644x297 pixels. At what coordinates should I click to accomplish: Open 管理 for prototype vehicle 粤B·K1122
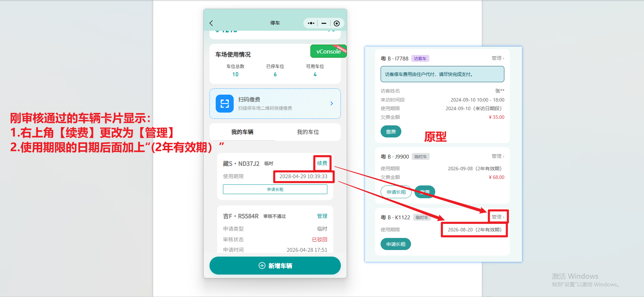(498, 217)
